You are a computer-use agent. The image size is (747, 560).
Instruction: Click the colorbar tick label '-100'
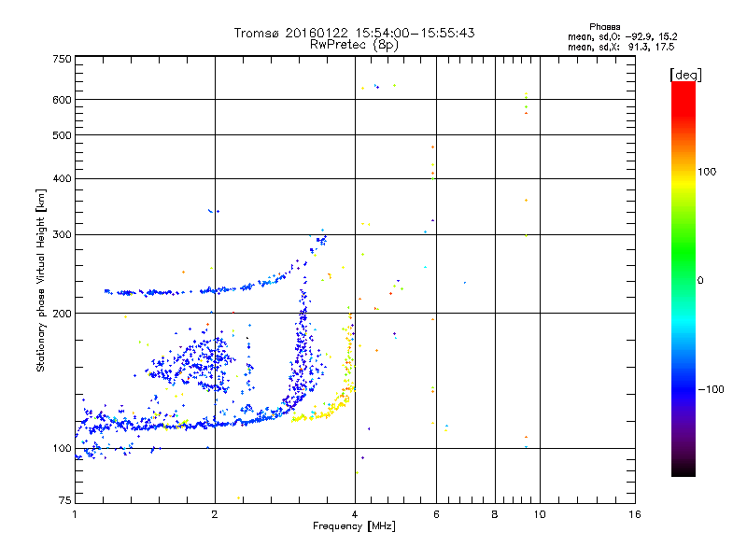pos(711,389)
